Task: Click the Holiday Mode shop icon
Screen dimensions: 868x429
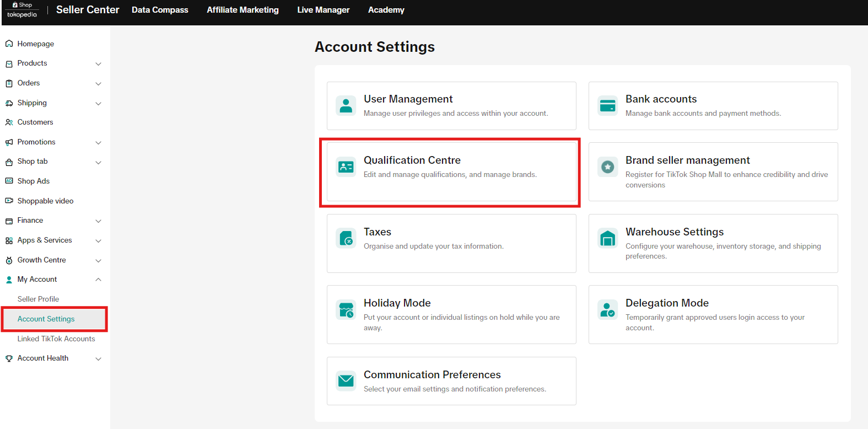Action: 346,310
